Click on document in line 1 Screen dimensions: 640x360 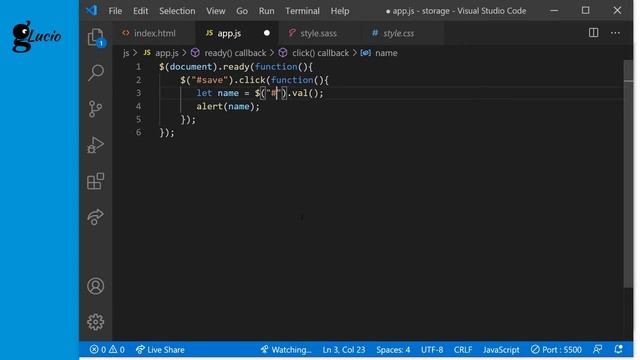click(191, 67)
